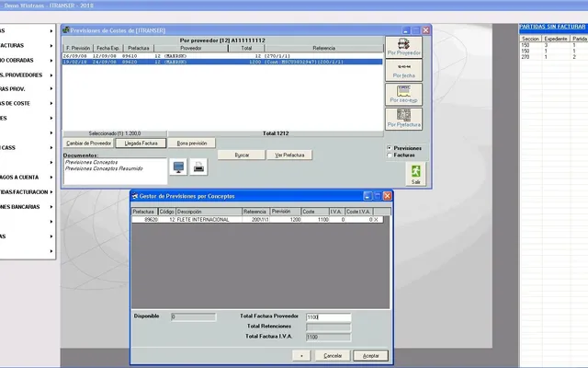This screenshot has width=588, height=368.
Task: Sort by Prefactura header in the Previsiones de Costes list
Action: click(139, 48)
